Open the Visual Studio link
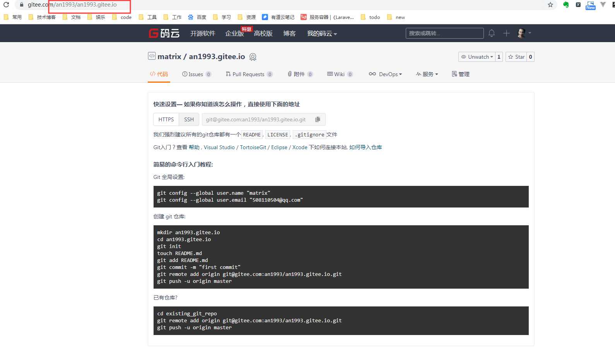Viewport: 615px width, 364px height. tap(219, 147)
